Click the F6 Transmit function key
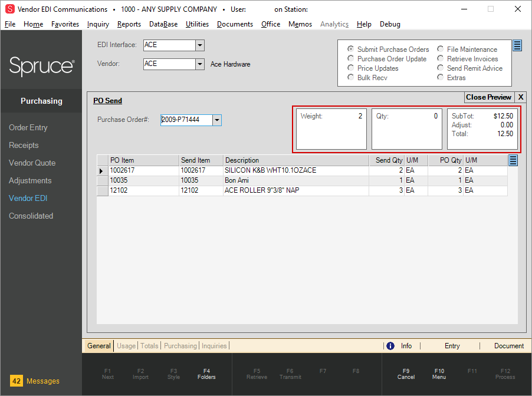Screen dimensions: 532x396 click(x=290, y=374)
